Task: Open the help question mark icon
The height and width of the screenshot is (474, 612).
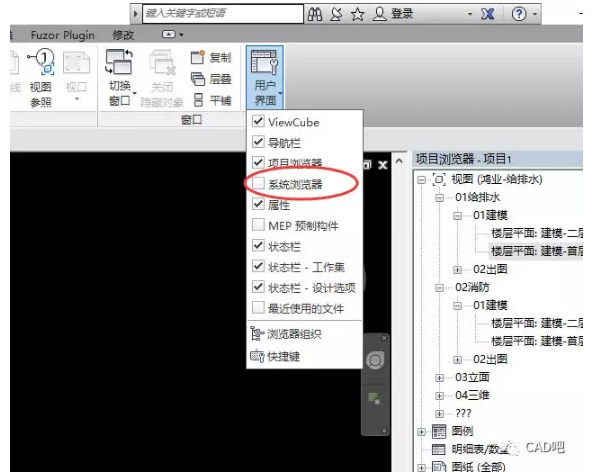Action: click(519, 14)
